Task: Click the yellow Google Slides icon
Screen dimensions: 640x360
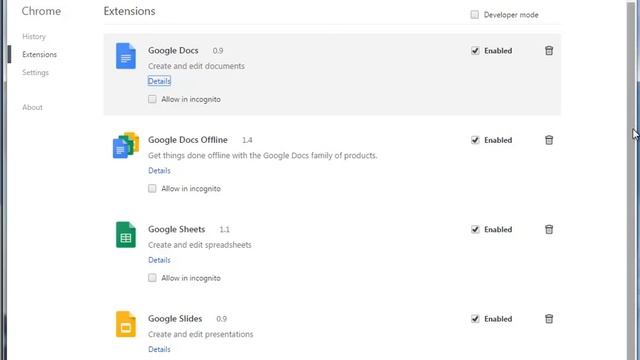Action: click(126, 324)
